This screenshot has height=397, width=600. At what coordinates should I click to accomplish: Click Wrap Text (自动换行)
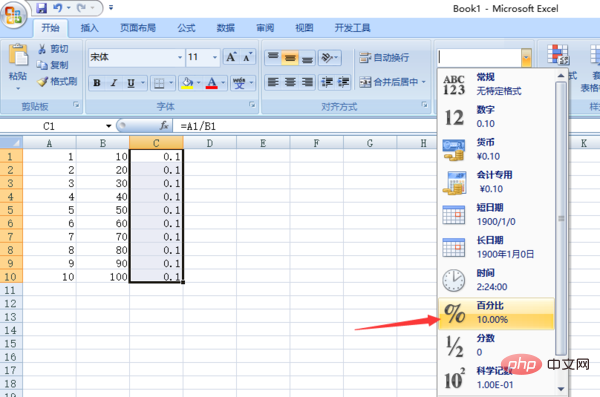point(384,58)
